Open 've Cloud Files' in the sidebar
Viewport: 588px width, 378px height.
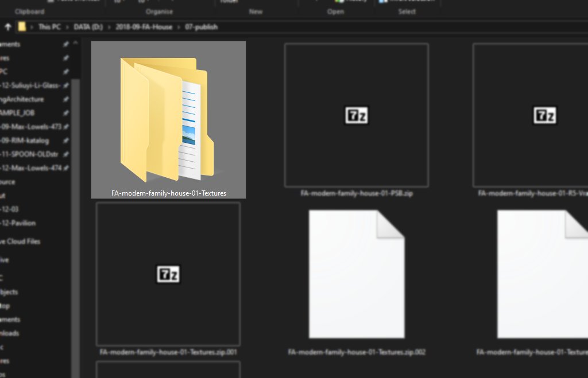(20, 241)
